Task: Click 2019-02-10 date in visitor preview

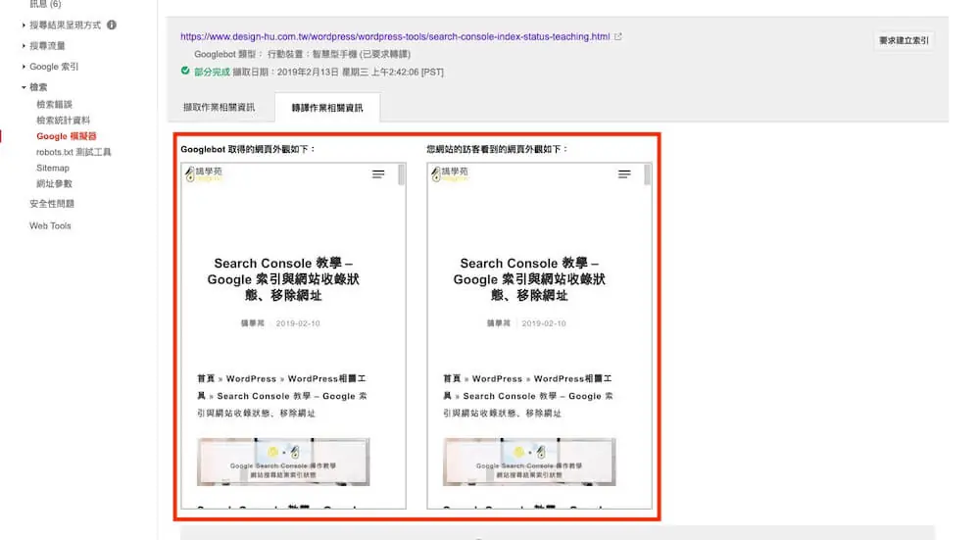Action: (544, 323)
